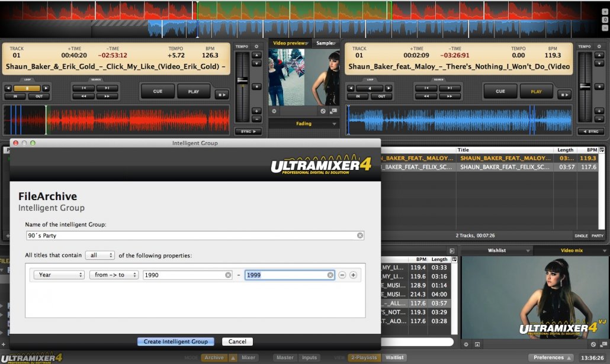Remove the Year rule with minus icon
This screenshot has height=364, width=610.
pos(342,275)
